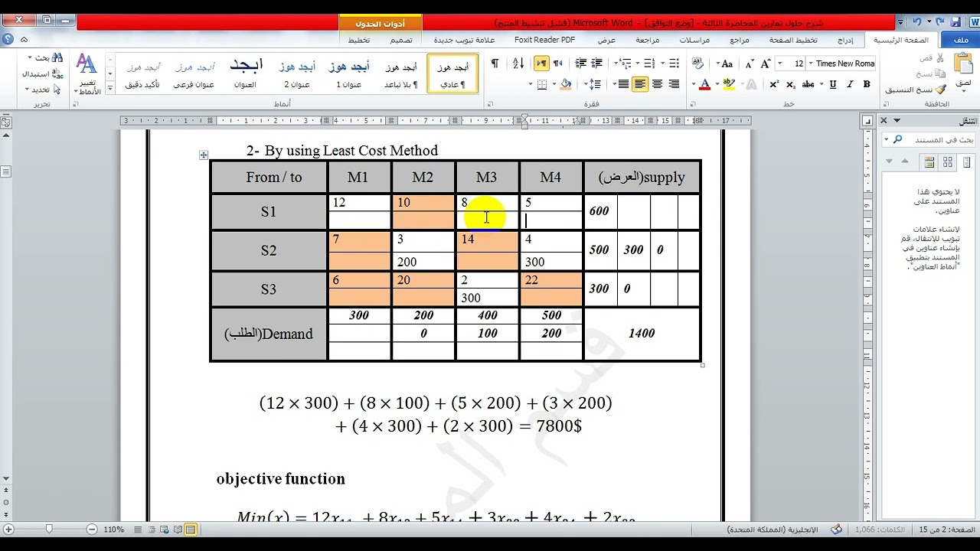
Task: Expand styles gallery More arrow
Action: click(110, 88)
